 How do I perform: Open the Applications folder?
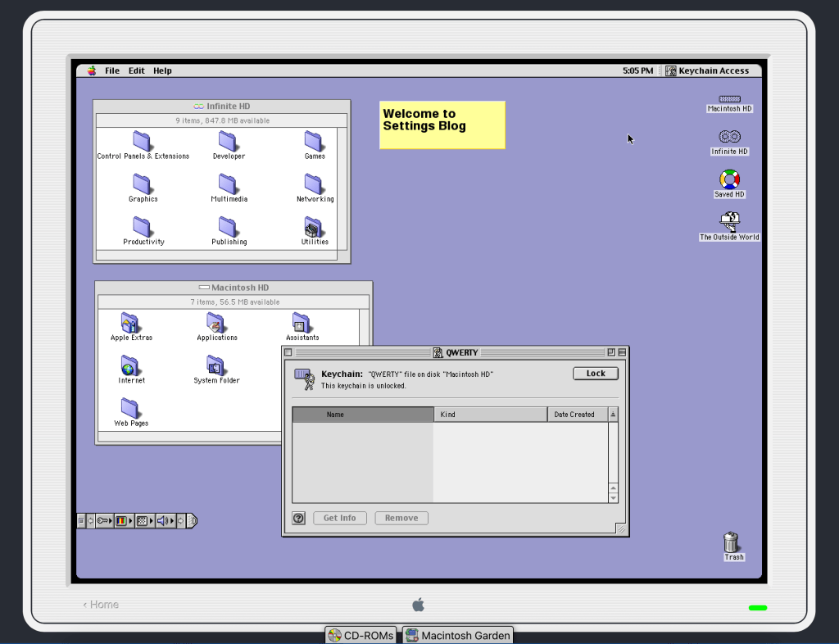point(216,323)
